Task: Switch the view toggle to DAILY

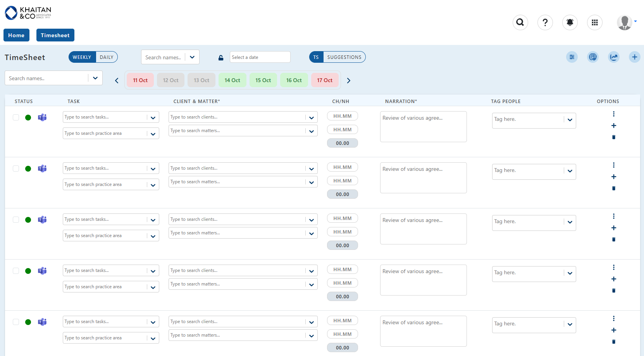Action: [107, 57]
